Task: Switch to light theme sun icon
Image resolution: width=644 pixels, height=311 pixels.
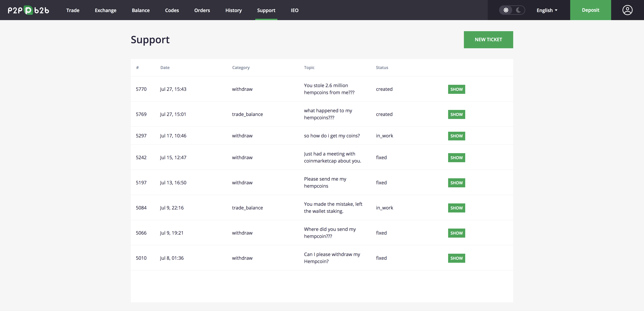Action: pos(506,10)
